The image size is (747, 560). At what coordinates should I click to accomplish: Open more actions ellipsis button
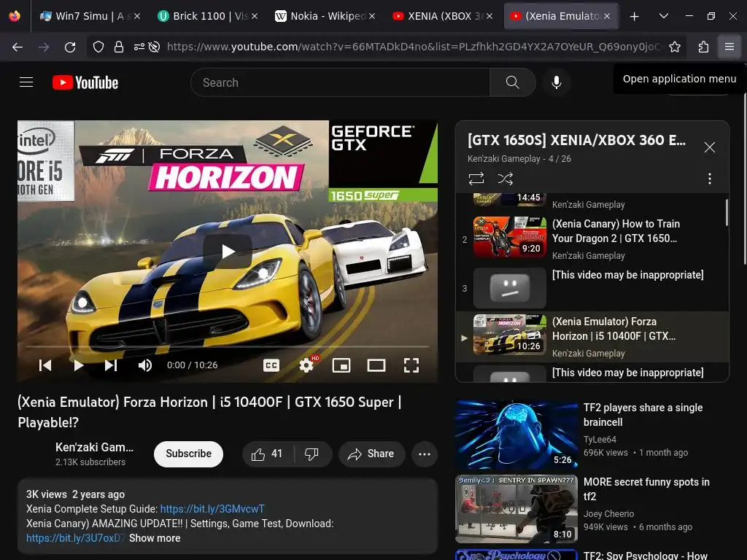click(425, 454)
